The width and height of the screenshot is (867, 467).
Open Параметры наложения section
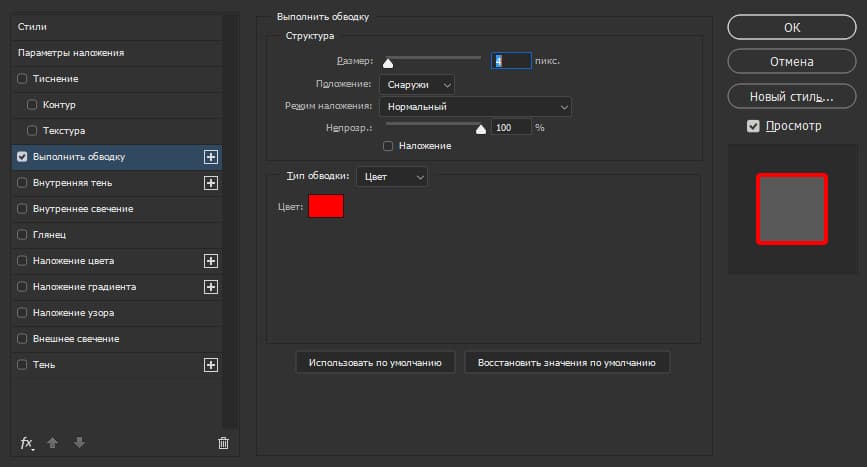click(117, 53)
